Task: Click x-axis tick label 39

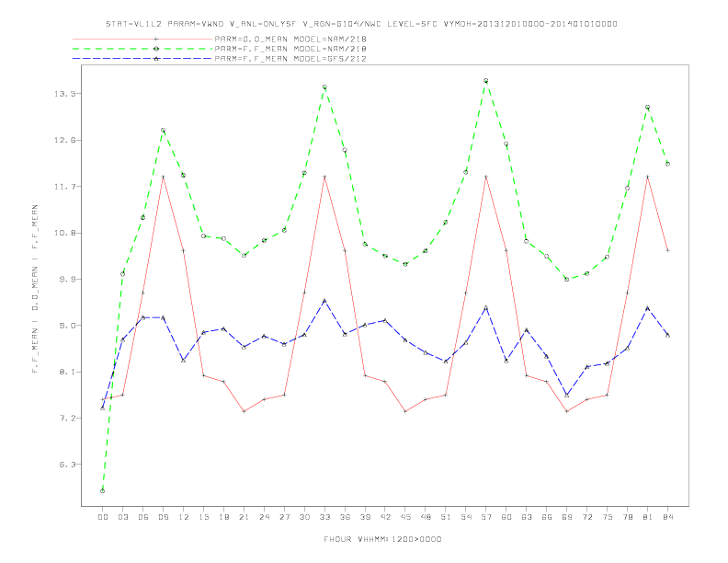Action: (x=365, y=517)
